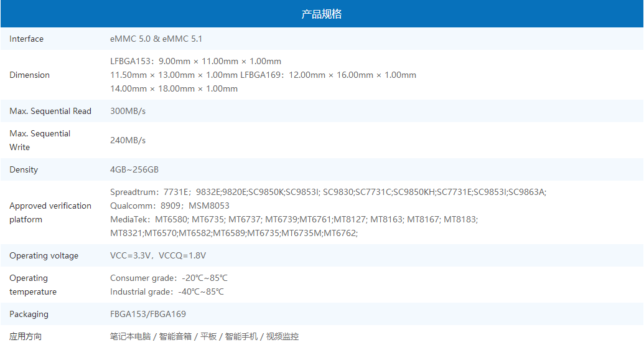This screenshot has height=360, width=644.
Task: Click the 14.00mm × 18.00mm × 1.00mm line
Action: click(x=174, y=89)
